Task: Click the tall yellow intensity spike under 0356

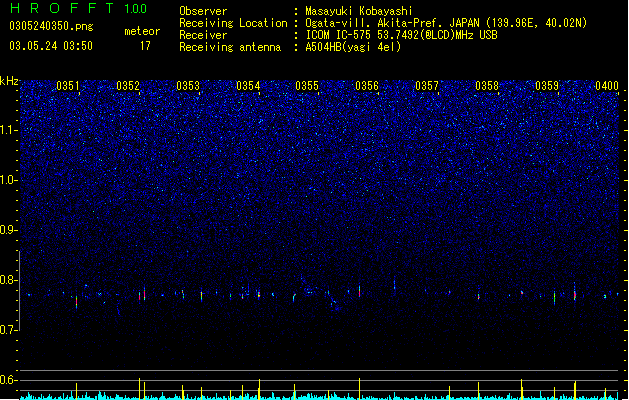Action: tap(359, 388)
